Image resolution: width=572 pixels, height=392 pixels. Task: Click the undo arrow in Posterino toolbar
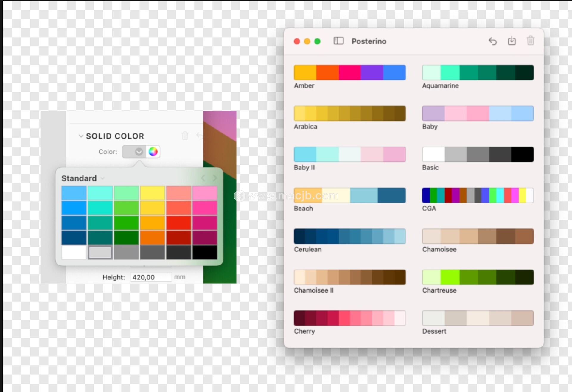(492, 41)
